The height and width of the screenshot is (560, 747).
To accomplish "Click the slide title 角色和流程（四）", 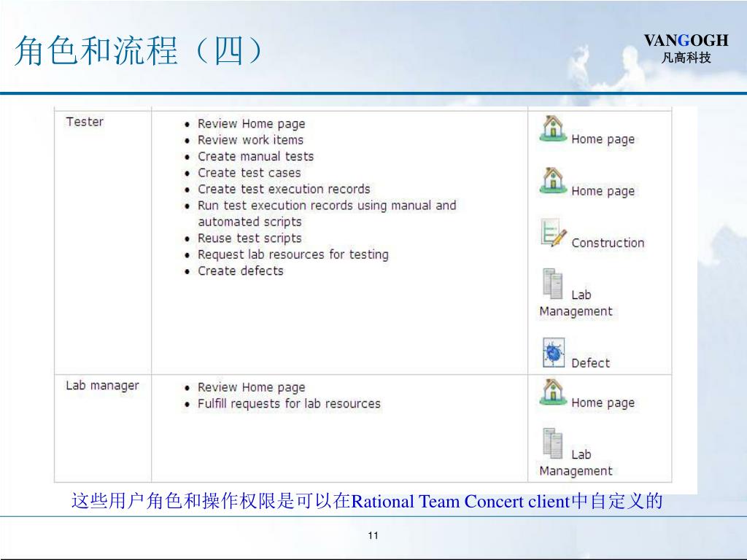I will tap(139, 50).
